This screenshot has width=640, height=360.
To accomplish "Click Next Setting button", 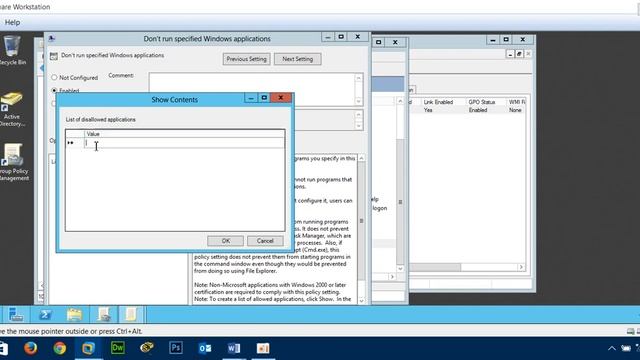I will [x=298, y=59].
